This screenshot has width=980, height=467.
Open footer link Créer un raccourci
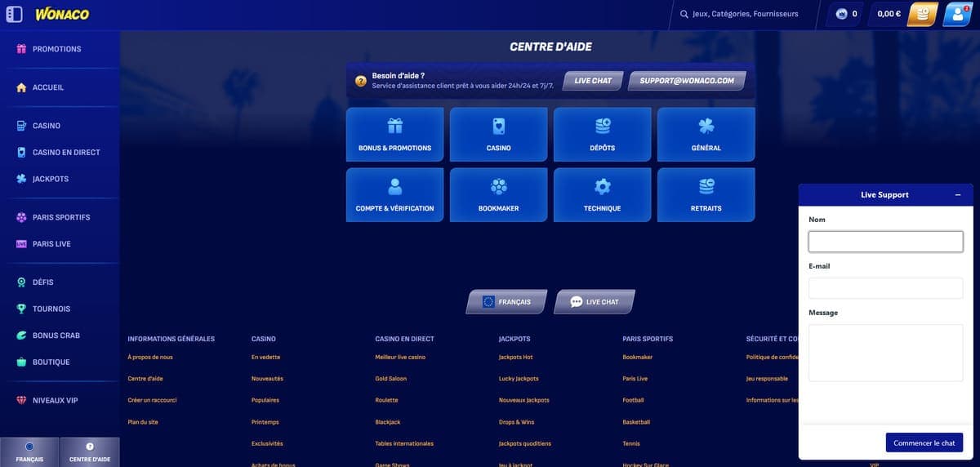[x=153, y=400]
